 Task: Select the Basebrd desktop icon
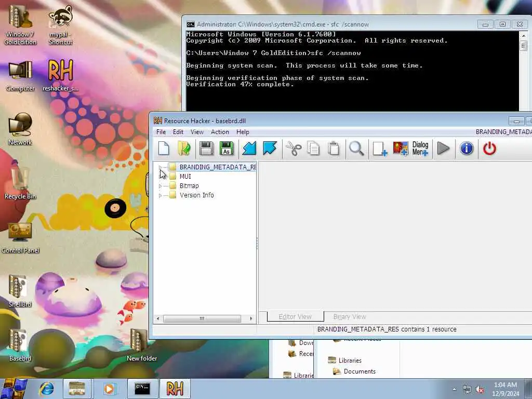point(20,345)
